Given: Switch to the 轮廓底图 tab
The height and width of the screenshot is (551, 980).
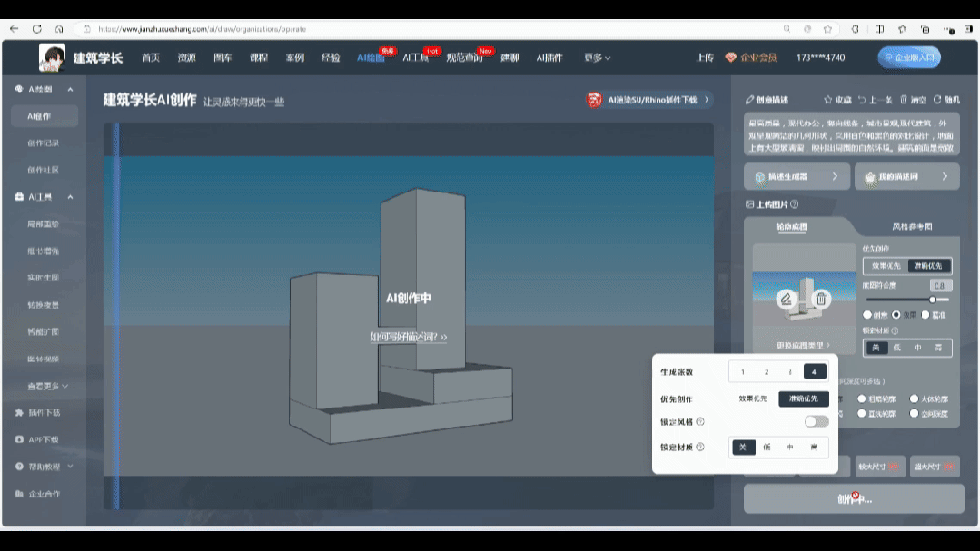Looking at the screenshot, I should pos(792,227).
